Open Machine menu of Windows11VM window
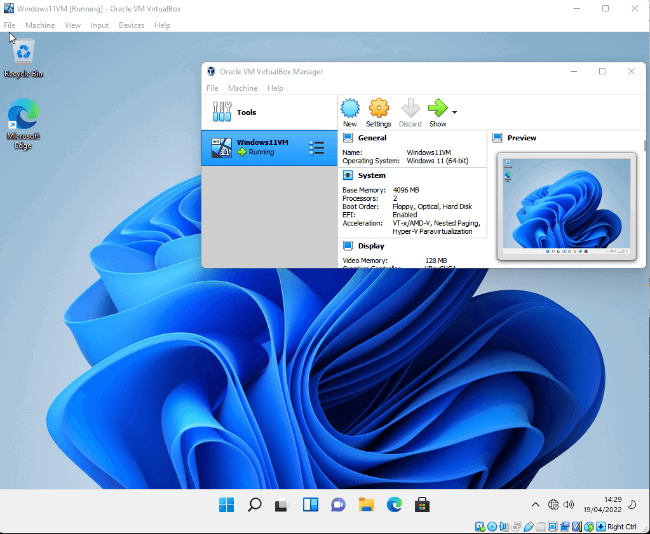The image size is (650, 534). pyautogui.click(x=40, y=25)
